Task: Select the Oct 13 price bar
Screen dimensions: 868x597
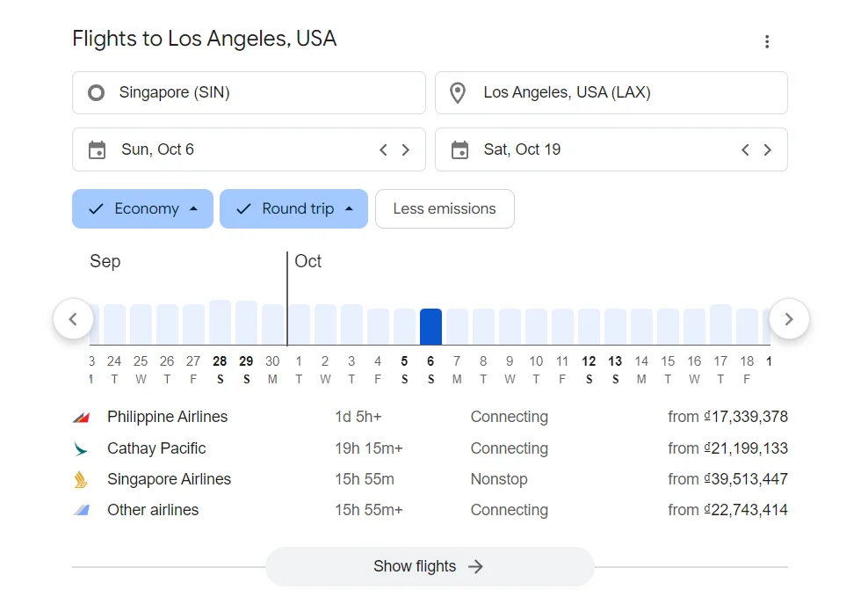Action: pyautogui.click(x=615, y=327)
